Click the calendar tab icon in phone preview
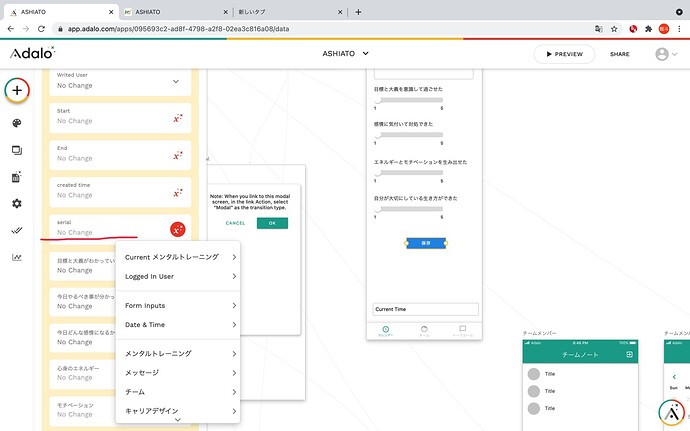Image resolution: width=690 pixels, height=431 pixels. click(x=385, y=331)
